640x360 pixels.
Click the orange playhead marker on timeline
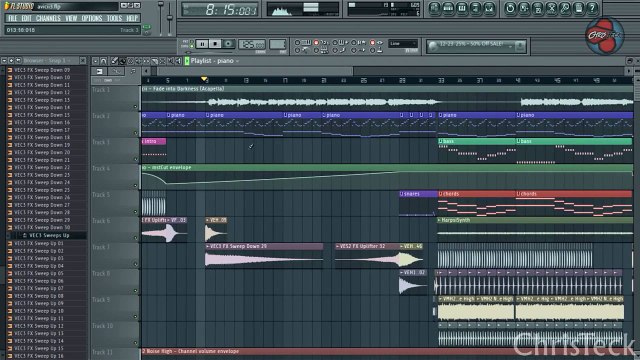pyautogui.click(x=204, y=79)
